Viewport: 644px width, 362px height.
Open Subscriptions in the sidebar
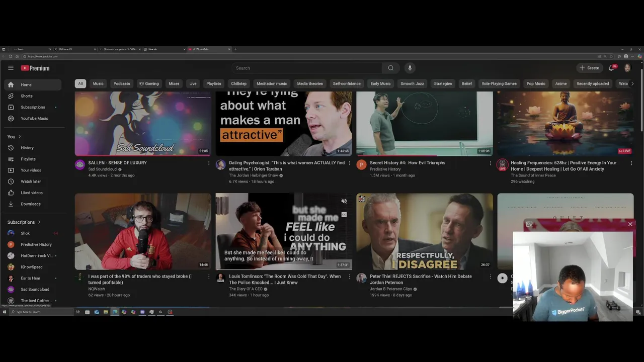tap(33, 107)
